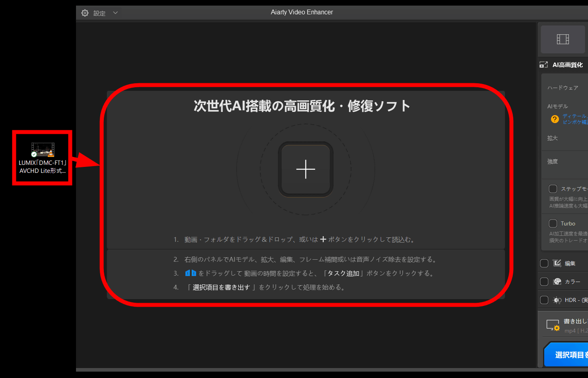This screenshot has height=378, width=588.
Task: Select the AI高画質化 section header
Action: coord(567,65)
